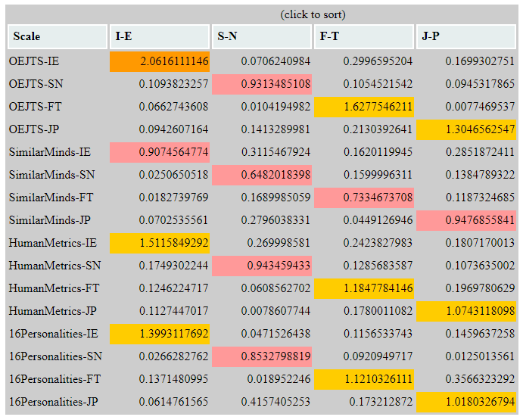Sort by the J-P column header
Image resolution: width=523 pixels, height=420 pixels.
(x=466, y=36)
